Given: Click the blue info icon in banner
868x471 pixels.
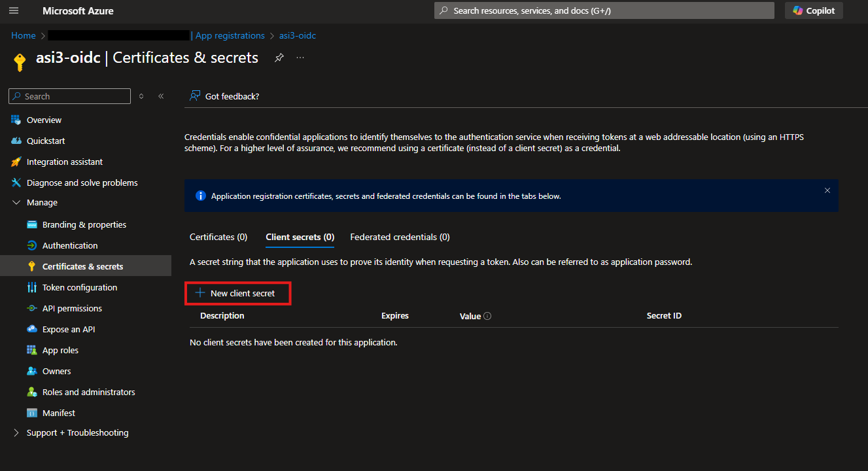Looking at the screenshot, I should [x=200, y=196].
